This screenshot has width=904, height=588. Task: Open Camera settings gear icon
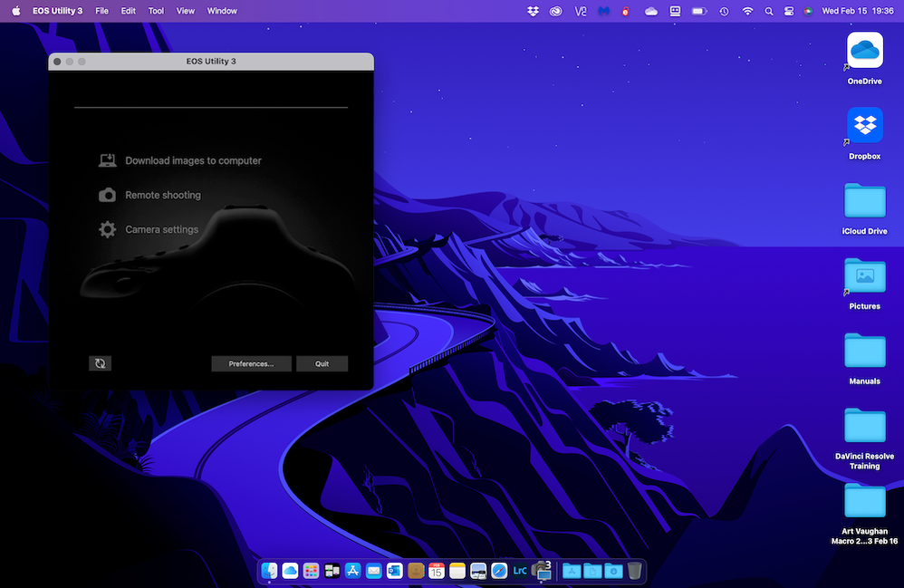107,229
